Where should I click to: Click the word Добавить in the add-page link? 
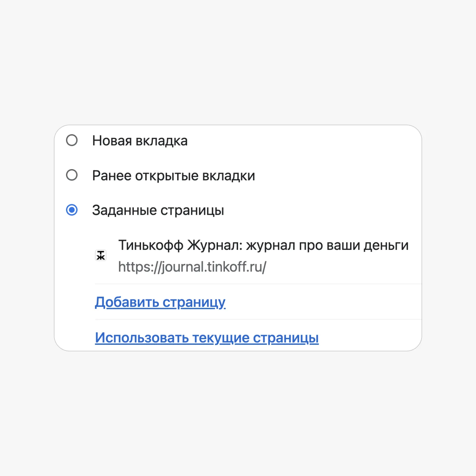127,302
